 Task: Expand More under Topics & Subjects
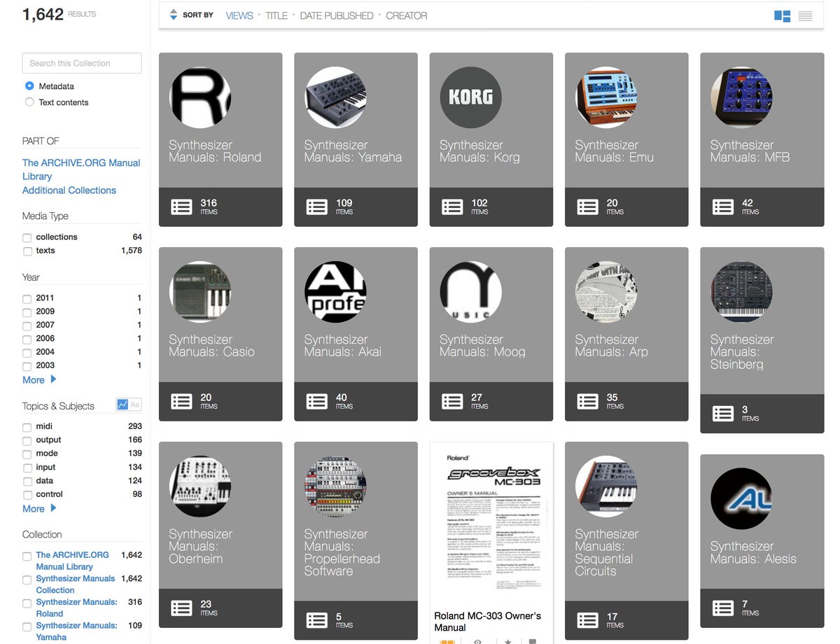coord(39,509)
